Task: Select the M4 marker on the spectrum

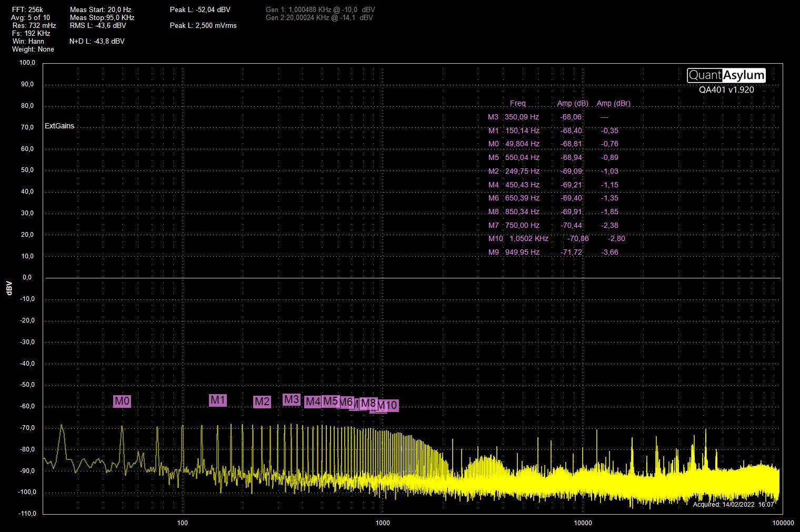Action: coord(313,401)
